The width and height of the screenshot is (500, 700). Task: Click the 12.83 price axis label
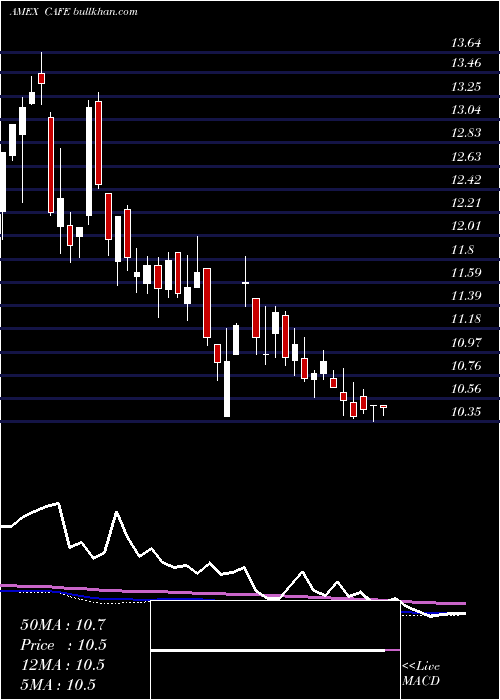tap(466, 133)
